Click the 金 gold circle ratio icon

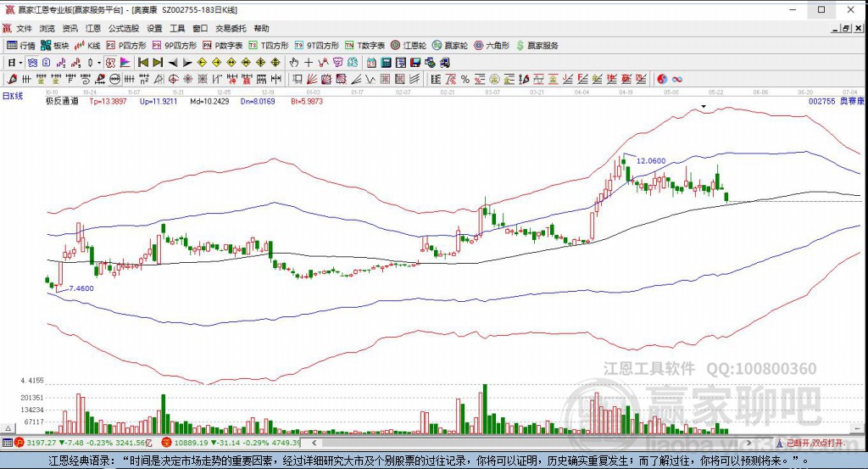pos(494,79)
